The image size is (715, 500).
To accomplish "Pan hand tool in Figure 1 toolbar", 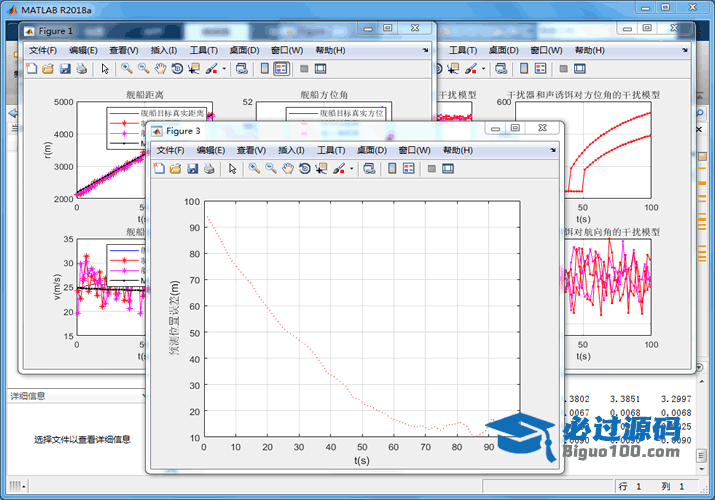I will pyautogui.click(x=161, y=69).
